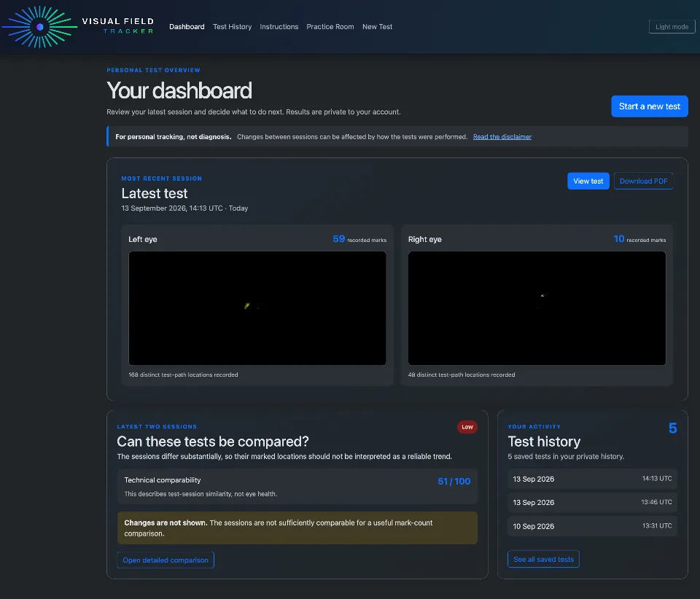Click the 51 / 100 comparability score
Viewport: 700px width, 599px height.
[x=454, y=481]
